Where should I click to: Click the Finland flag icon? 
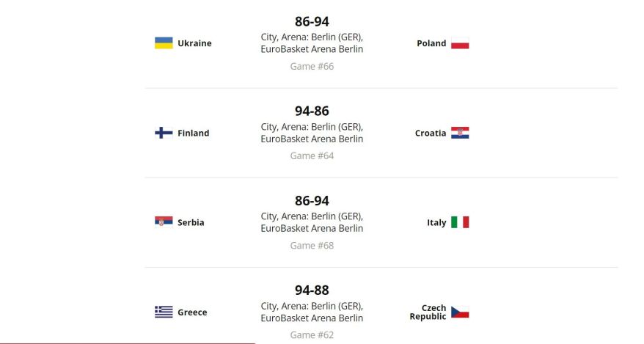(164, 133)
